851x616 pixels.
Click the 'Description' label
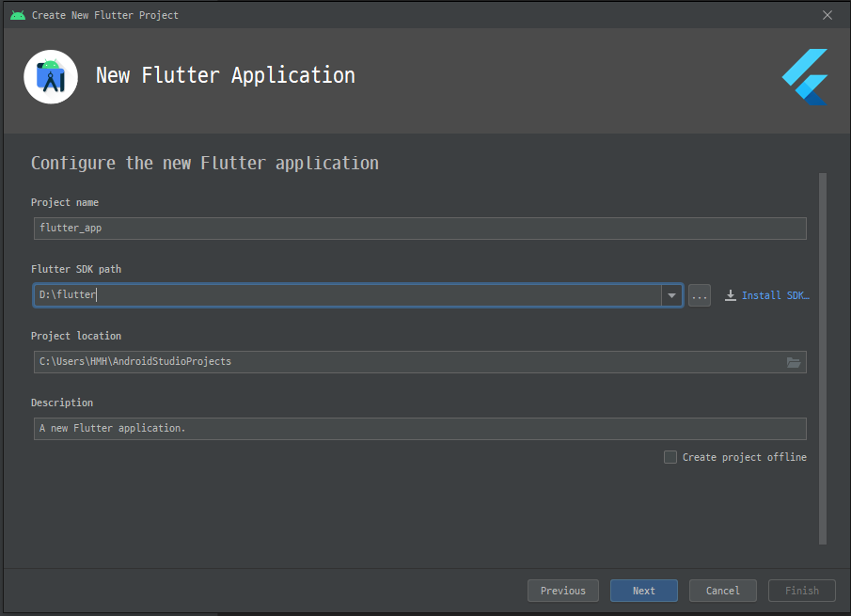[62, 403]
